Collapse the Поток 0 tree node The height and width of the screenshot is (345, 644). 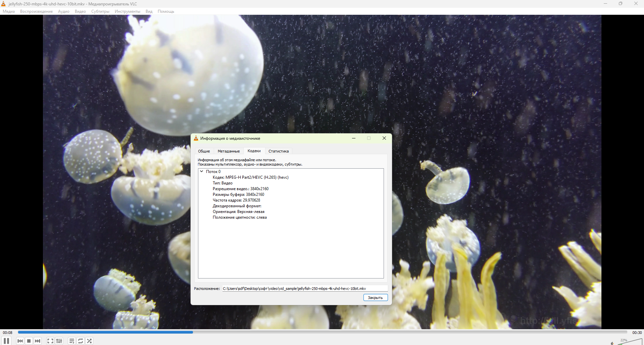pyautogui.click(x=202, y=171)
